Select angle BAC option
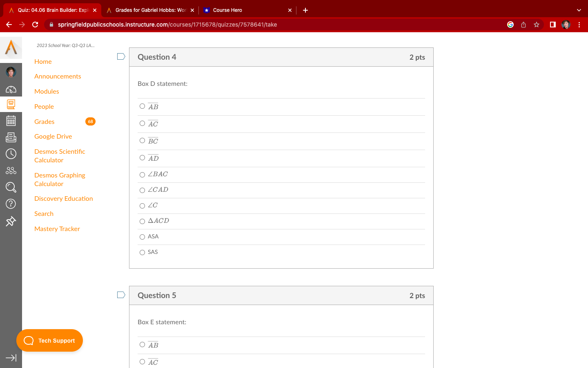Screen dimensions: 588x368 [x=142, y=175]
